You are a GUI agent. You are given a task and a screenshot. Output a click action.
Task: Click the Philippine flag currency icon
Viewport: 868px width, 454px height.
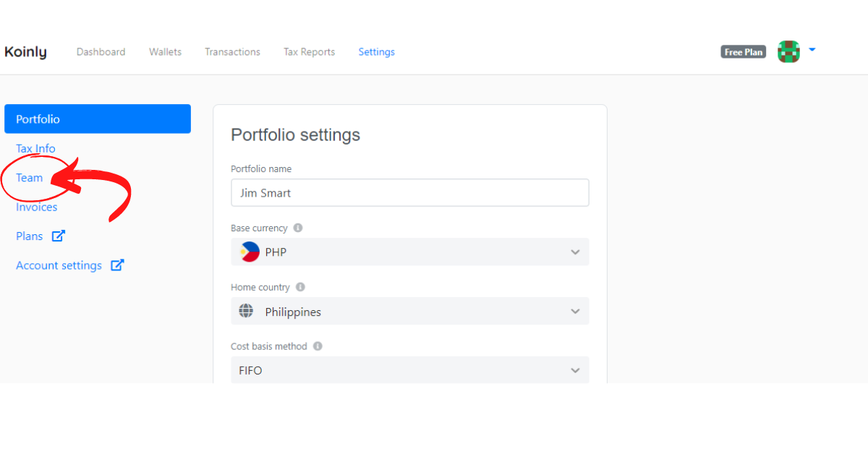tap(250, 252)
